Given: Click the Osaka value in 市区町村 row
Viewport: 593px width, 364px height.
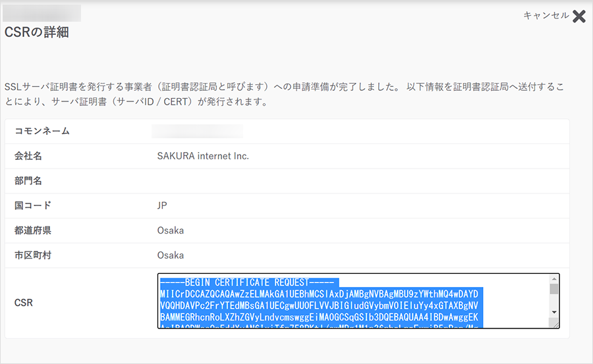Looking at the screenshot, I should pos(170,255).
